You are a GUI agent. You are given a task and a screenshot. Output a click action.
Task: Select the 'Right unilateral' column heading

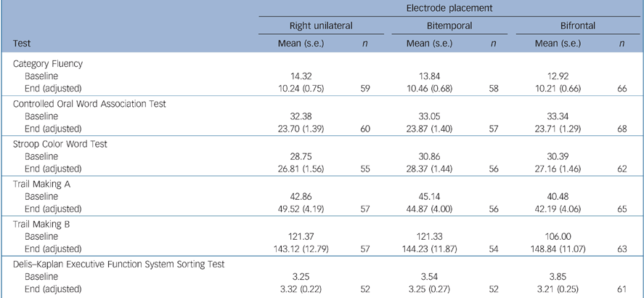pyautogui.click(x=321, y=25)
